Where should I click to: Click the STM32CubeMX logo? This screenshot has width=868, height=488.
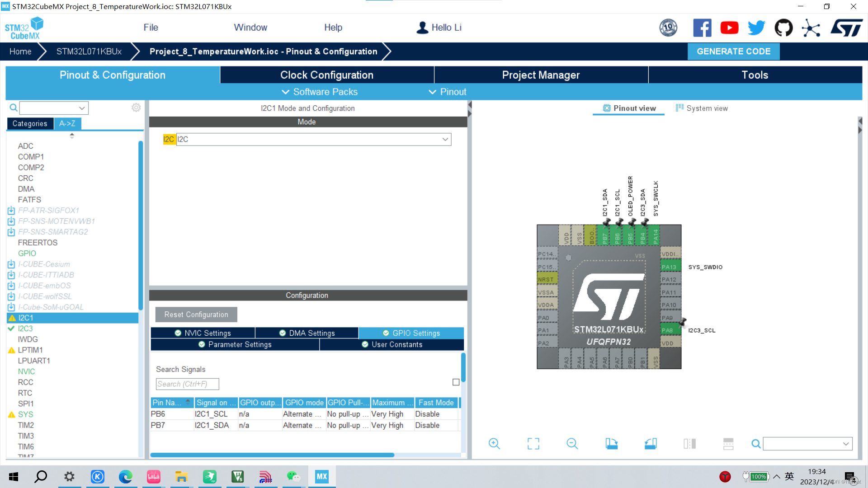pyautogui.click(x=24, y=28)
